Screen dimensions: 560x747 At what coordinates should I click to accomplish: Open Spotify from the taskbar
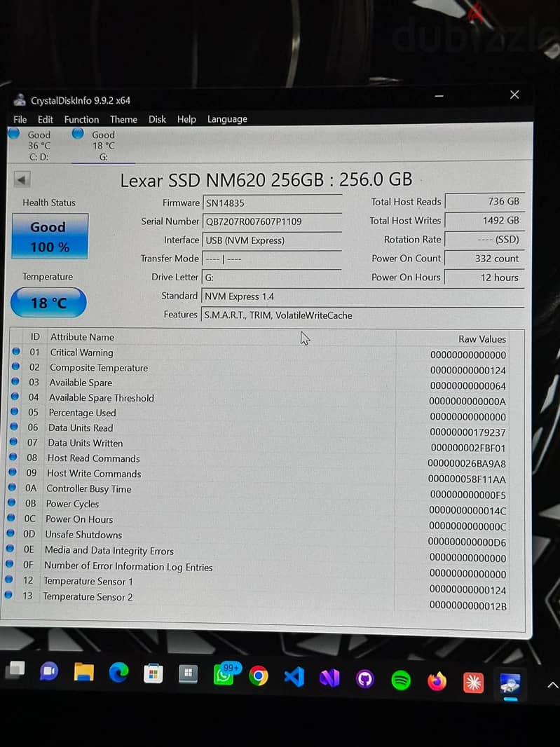(x=401, y=680)
